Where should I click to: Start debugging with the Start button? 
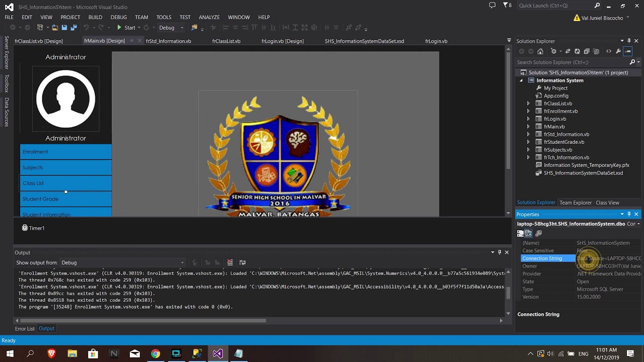[x=126, y=28]
